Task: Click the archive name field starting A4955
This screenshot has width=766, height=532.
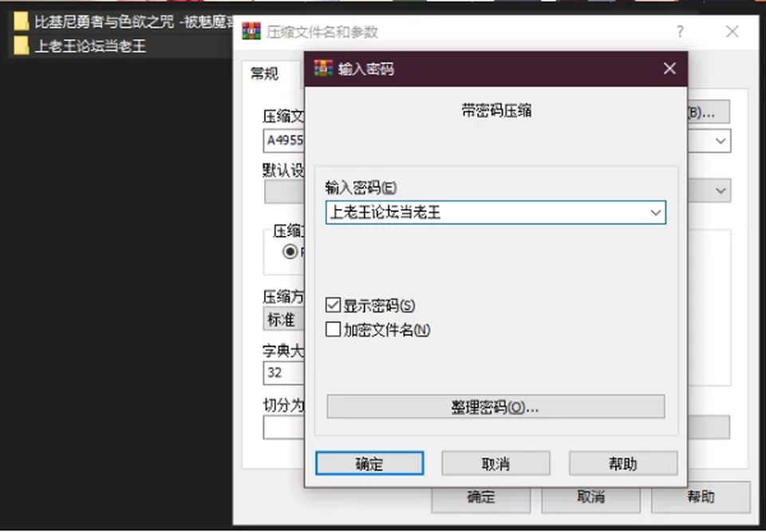Action: 284,141
